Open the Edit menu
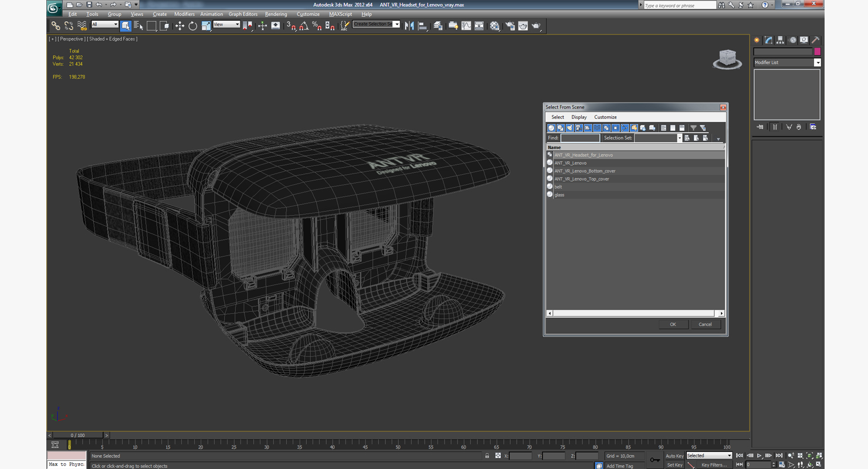The height and width of the screenshot is (469, 868). pos(72,14)
